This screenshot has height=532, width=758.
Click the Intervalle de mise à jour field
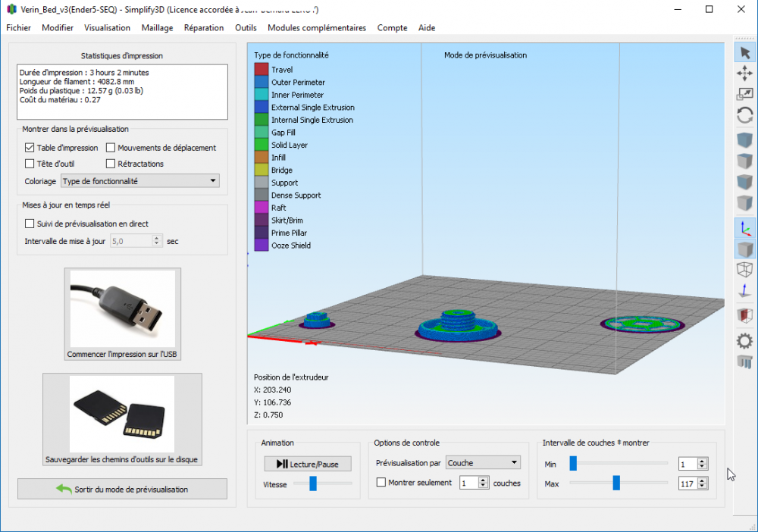click(131, 241)
